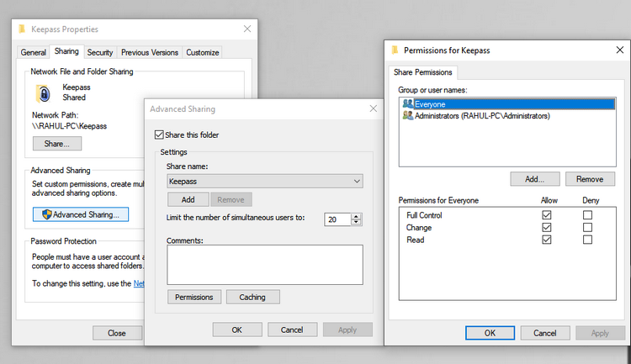This screenshot has width=631, height=364.
Task: Open the Previous Versions tab
Action: 150,52
